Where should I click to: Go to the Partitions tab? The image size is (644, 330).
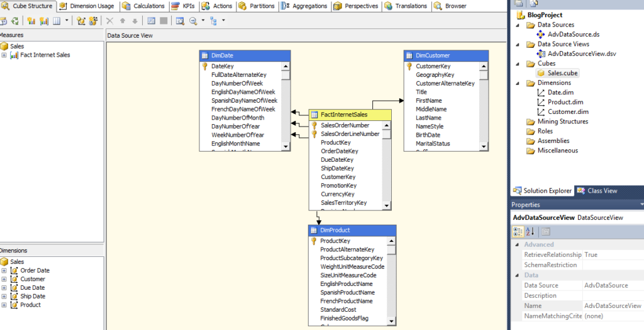(257, 6)
